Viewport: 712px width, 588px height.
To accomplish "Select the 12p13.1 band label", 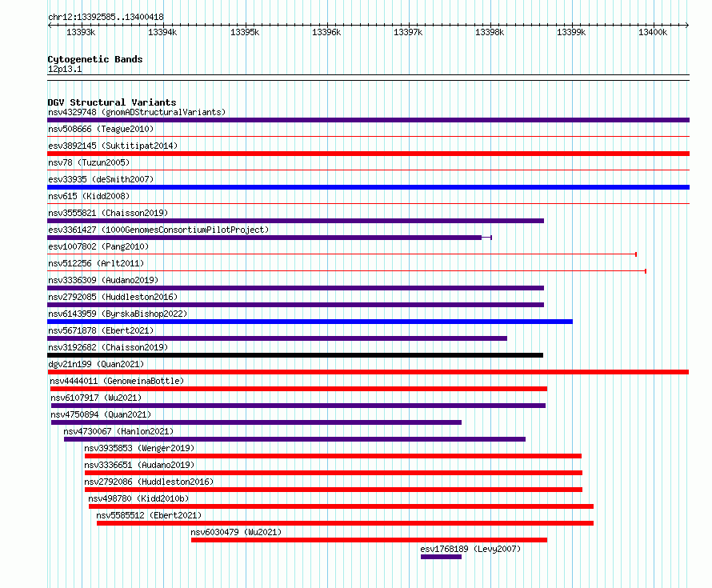I will click(65, 69).
